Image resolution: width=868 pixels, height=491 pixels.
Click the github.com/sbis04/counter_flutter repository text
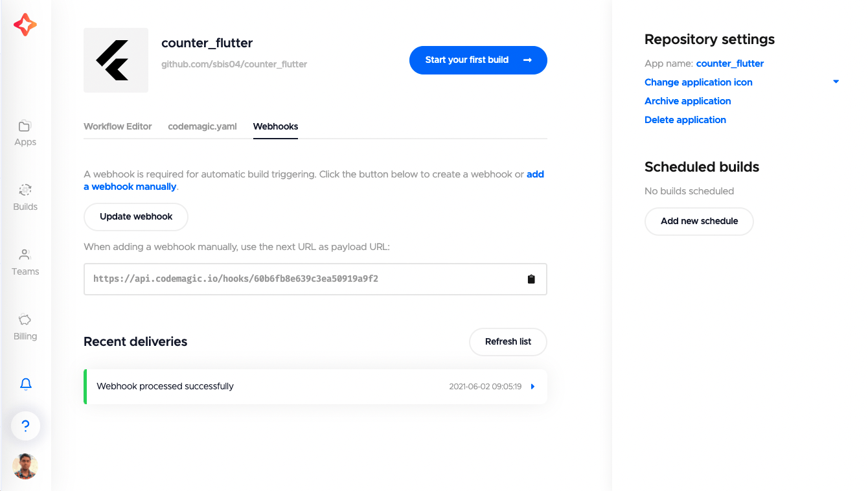pyautogui.click(x=234, y=64)
